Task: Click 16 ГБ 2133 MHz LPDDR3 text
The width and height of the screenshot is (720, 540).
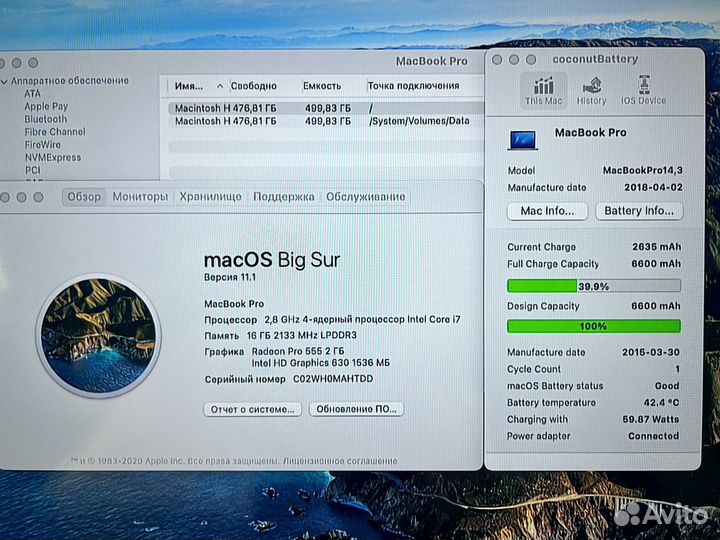Action: tap(302, 336)
